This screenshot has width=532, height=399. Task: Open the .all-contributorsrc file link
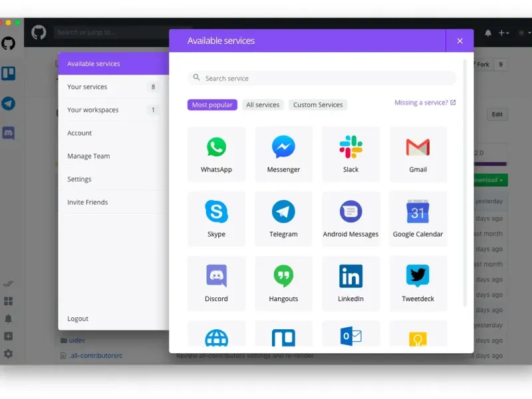point(96,356)
